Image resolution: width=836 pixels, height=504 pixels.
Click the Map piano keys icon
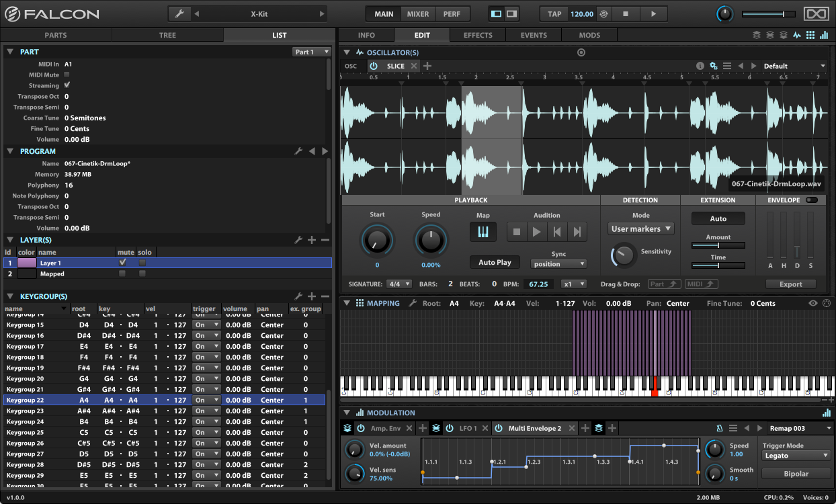coord(483,232)
